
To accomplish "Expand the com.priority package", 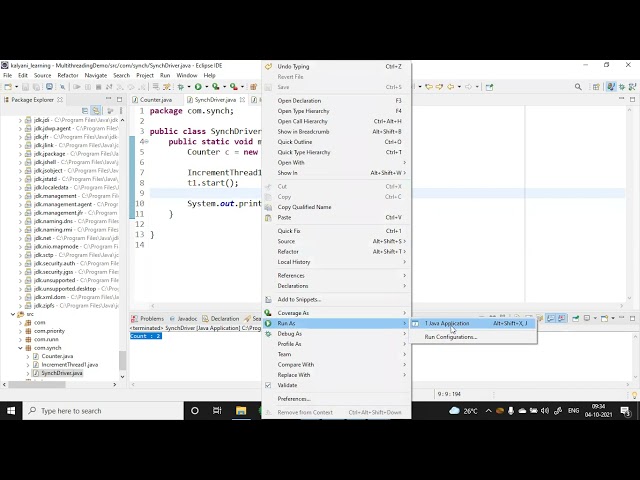I will tap(20, 331).
